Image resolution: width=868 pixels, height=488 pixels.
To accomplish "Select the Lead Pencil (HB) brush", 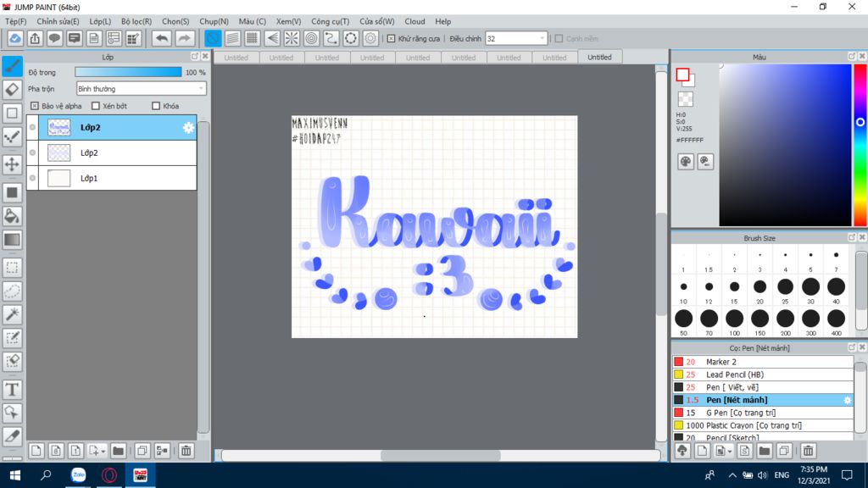I will (x=763, y=374).
